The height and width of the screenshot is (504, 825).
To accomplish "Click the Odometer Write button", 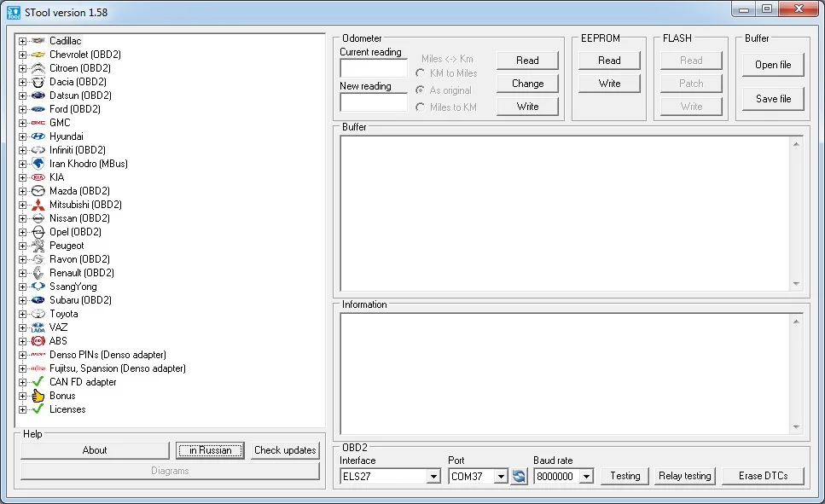I will tap(527, 107).
